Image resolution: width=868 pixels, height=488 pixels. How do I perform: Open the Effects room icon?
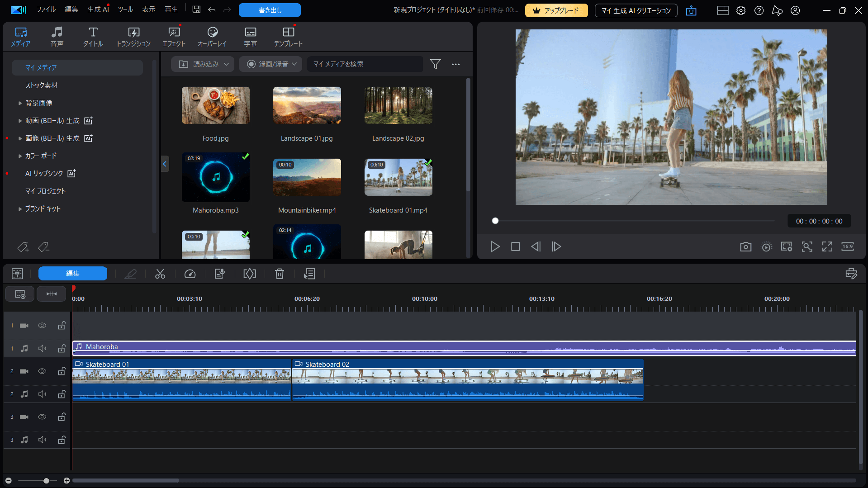(x=174, y=37)
